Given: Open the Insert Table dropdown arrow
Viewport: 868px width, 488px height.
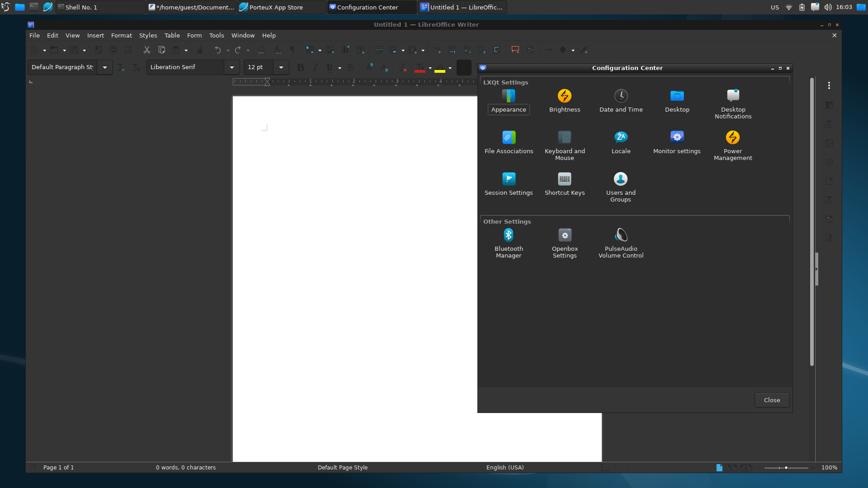Looking at the screenshot, I should (x=320, y=51).
